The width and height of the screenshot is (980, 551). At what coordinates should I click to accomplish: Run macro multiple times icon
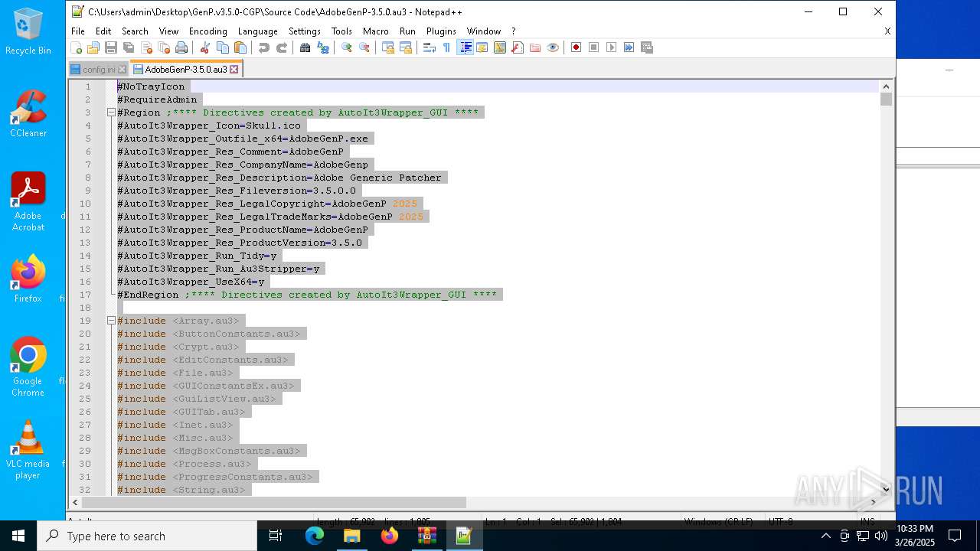pyautogui.click(x=629, y=47)
